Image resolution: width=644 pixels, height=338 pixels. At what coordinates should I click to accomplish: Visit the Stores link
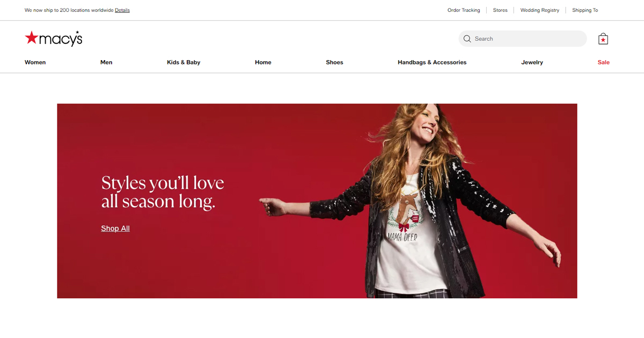pos(500,10)
